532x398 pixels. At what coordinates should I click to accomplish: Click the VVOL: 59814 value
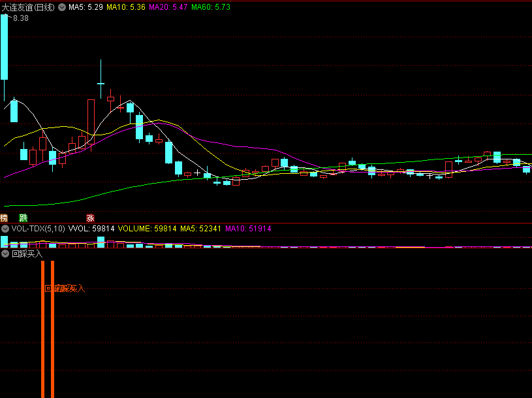(91, 229)
